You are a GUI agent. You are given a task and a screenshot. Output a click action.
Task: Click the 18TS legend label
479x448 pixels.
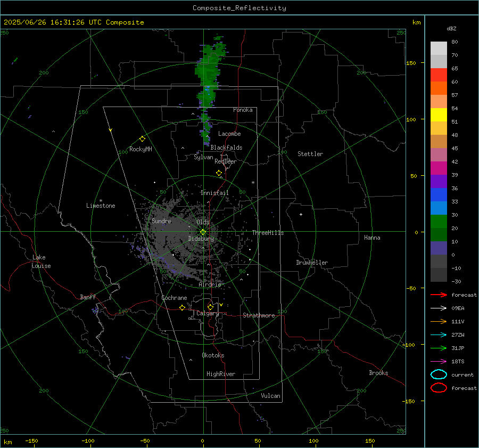[x=458, y=362]
